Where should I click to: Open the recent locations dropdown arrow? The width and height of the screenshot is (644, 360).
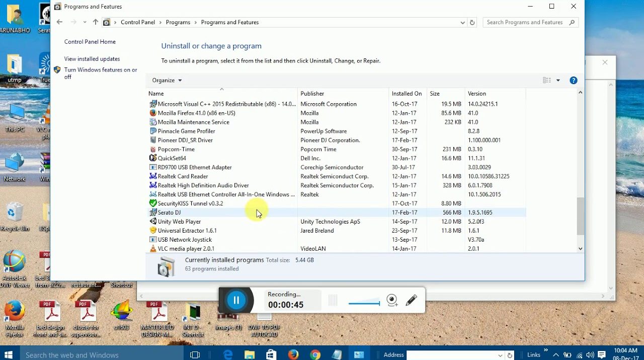pos(85,22)
